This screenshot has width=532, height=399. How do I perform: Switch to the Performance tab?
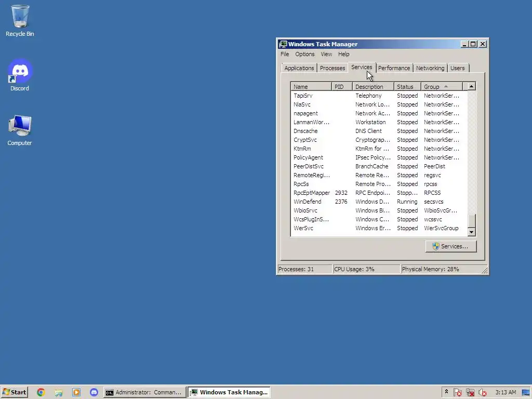394,68
